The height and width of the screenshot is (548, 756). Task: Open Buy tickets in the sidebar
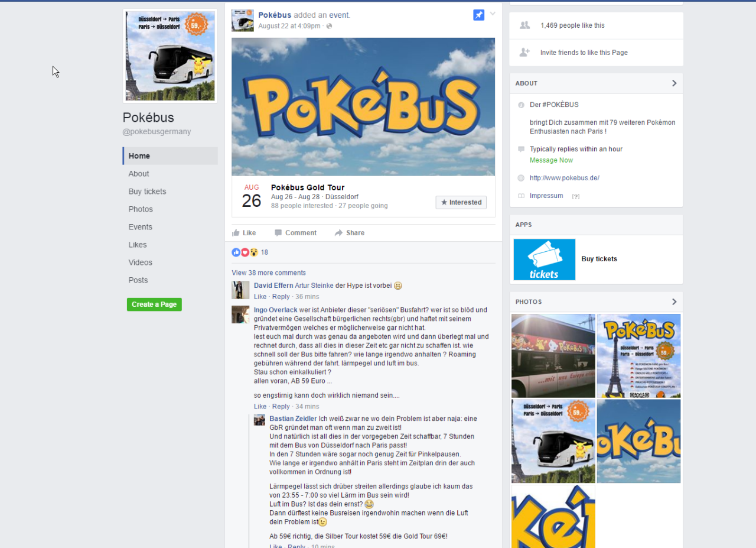click(x=148, y=192)
